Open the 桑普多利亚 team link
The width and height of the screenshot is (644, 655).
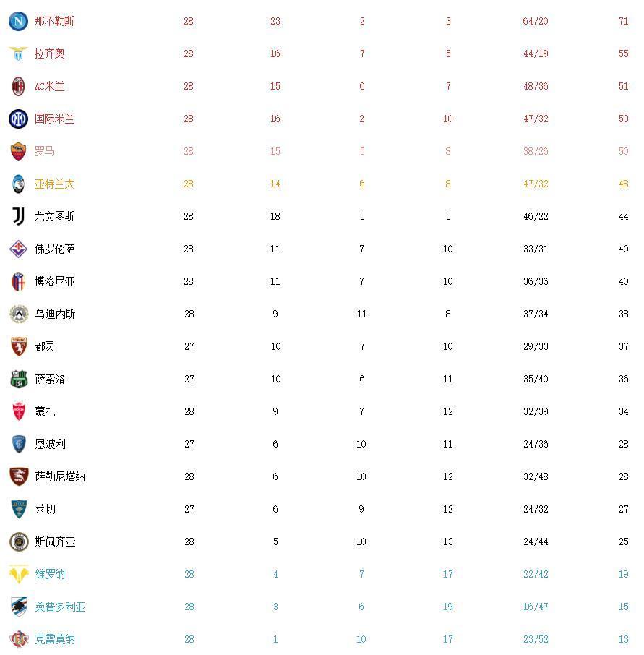pos(59,607)
